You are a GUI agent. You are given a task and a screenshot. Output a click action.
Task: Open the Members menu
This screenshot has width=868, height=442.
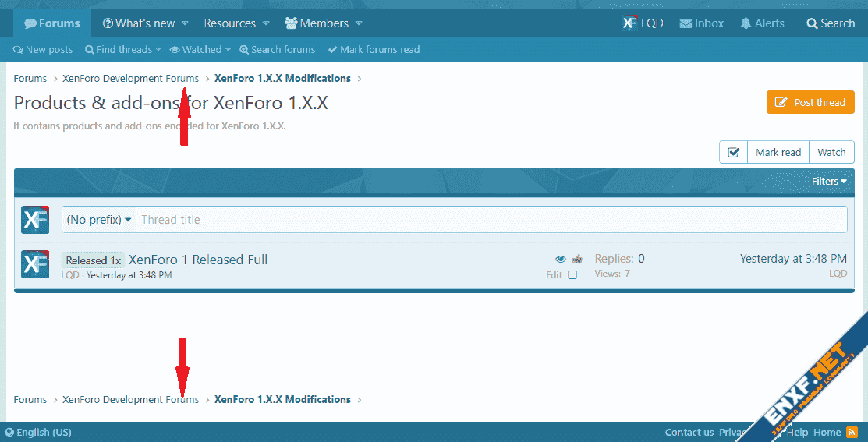pos(323,23)
